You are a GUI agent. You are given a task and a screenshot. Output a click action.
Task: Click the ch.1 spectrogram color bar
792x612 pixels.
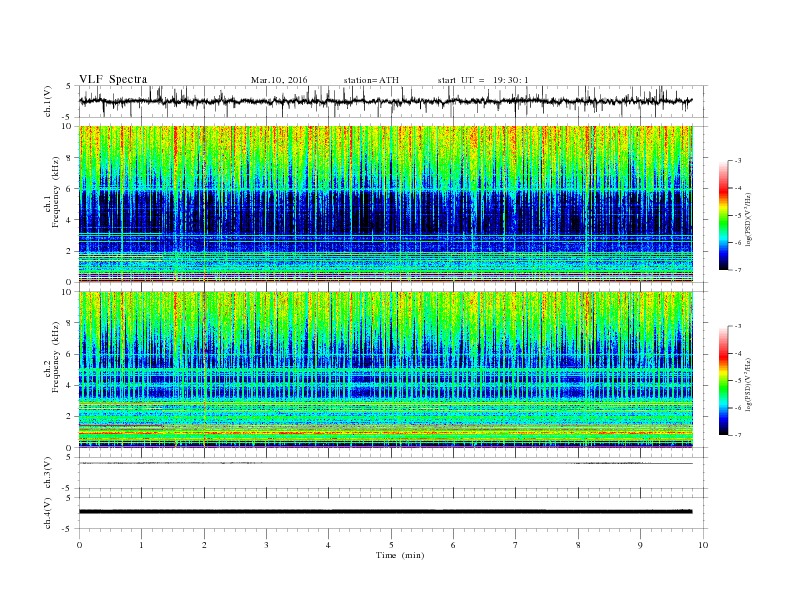723,215
